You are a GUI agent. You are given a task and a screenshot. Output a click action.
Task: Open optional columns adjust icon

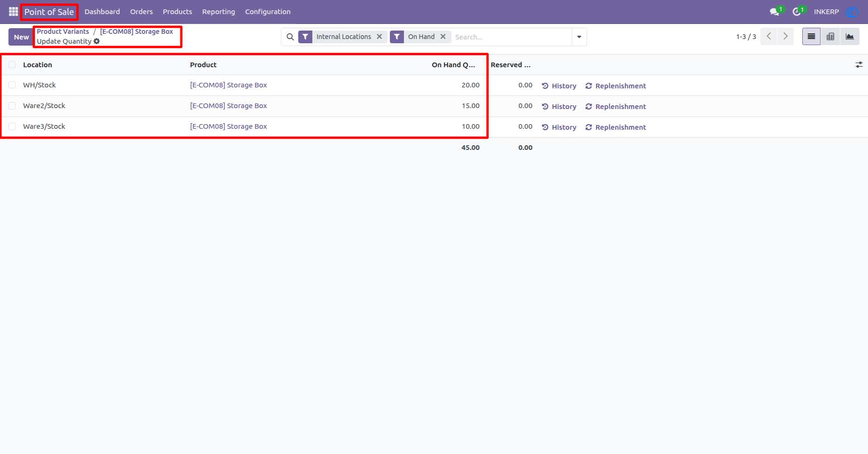tap(859, 65)
